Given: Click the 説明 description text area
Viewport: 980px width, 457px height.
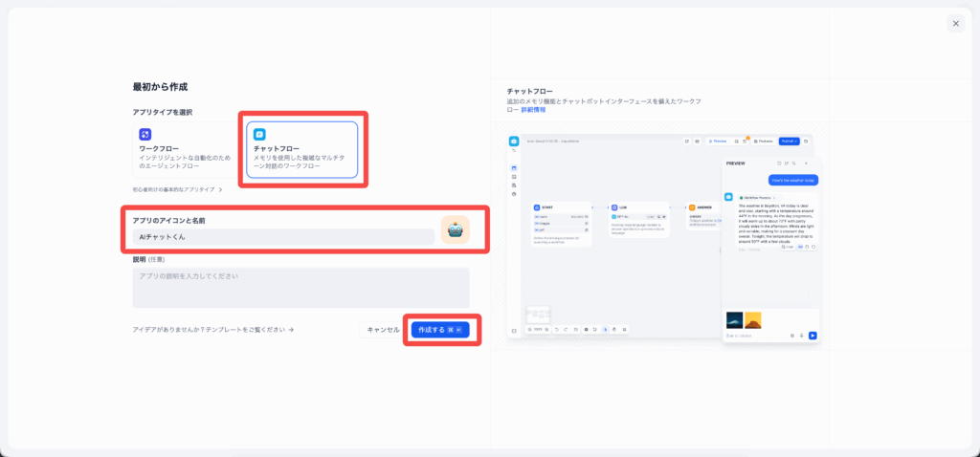Looking at the screenshot, I should pos(301,287).
